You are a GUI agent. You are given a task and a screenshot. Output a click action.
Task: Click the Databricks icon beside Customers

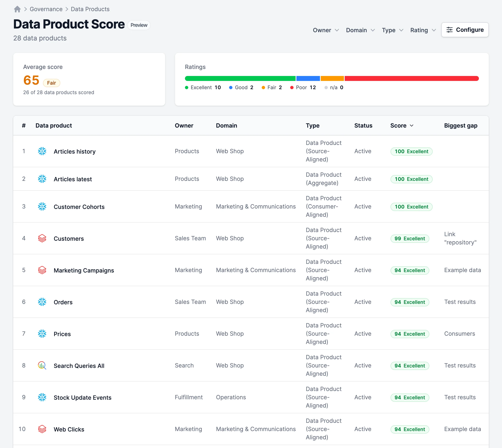[x=42, y=238]
